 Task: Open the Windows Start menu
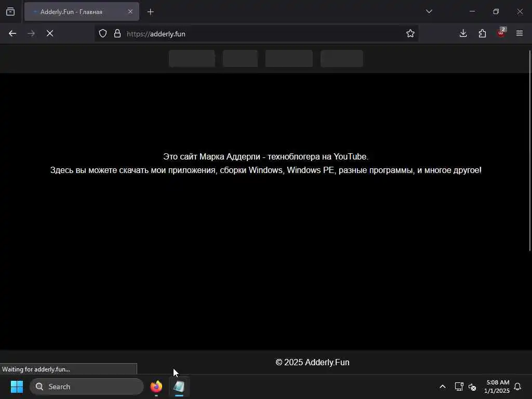(x=17, y=387)
